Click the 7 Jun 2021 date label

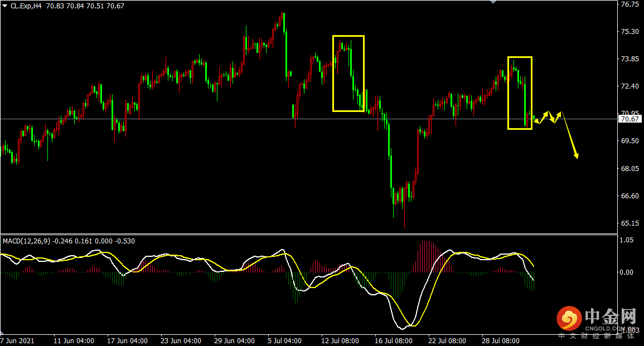(x=17, y=340)
